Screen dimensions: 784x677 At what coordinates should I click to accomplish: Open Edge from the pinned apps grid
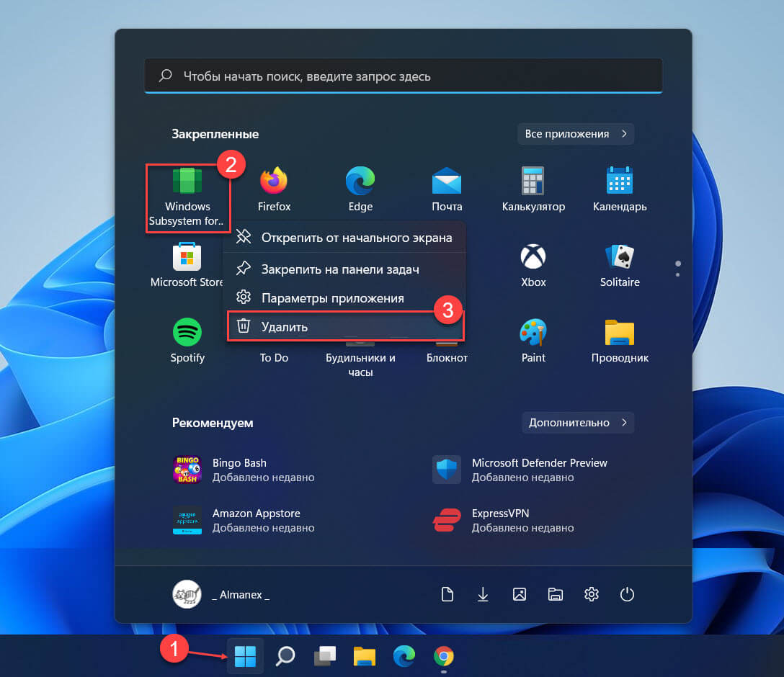click(360, 190)
